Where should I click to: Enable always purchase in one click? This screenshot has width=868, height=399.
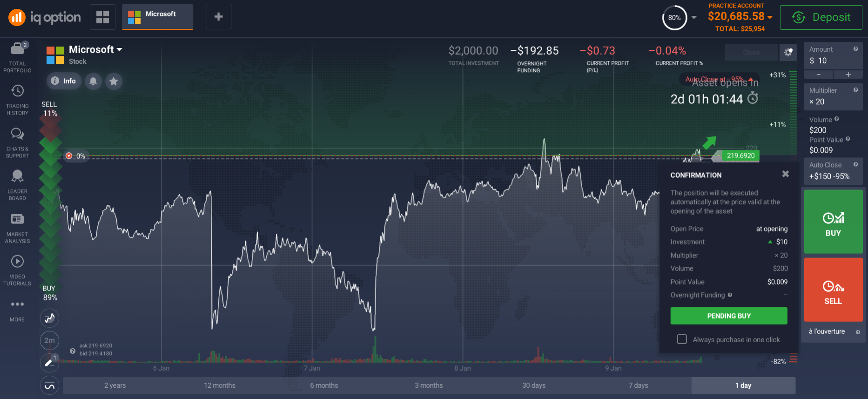click(x=682, y=339)
